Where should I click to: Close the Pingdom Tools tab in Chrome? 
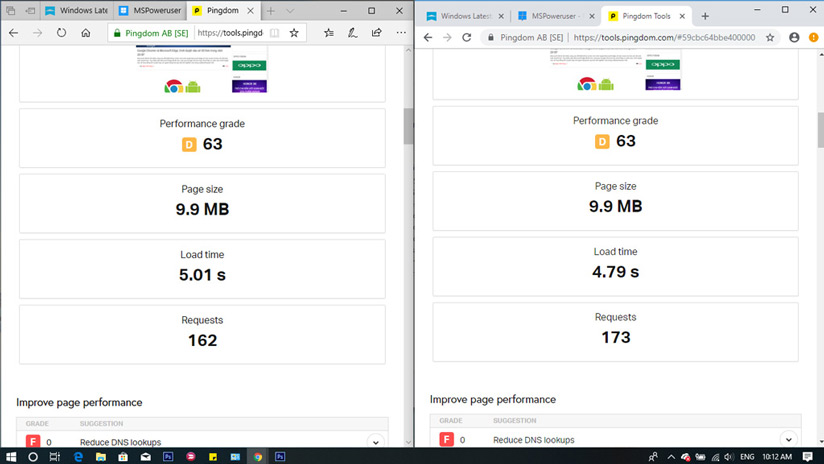pos(682,16)
